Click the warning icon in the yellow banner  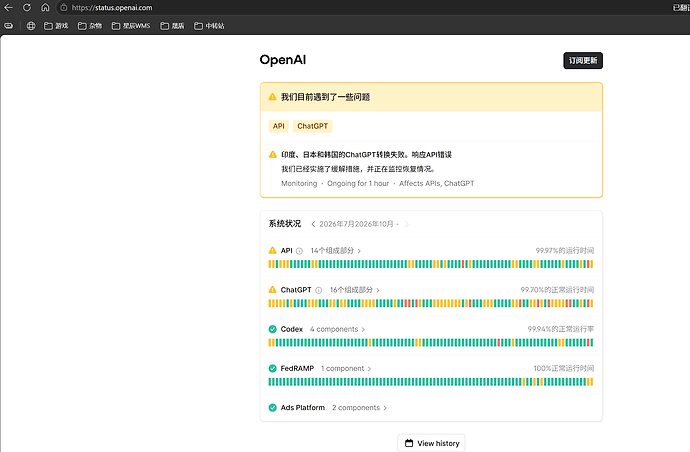click(x=272, y=97)
